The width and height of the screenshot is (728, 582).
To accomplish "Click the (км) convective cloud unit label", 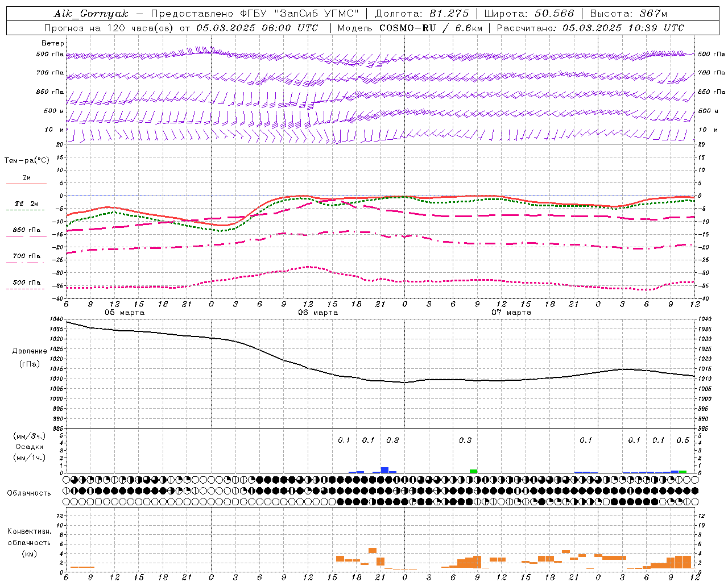I will coord(29,554).
